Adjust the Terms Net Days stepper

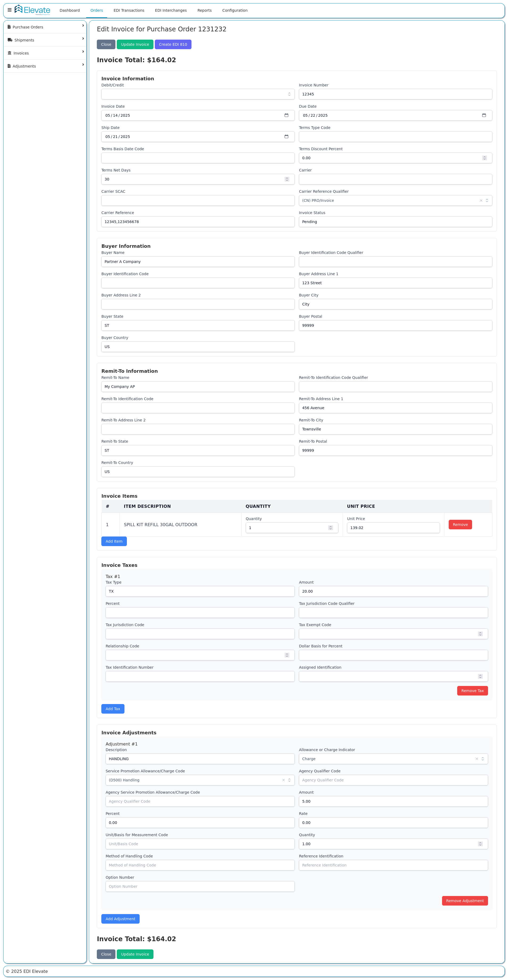coord(287,179)
